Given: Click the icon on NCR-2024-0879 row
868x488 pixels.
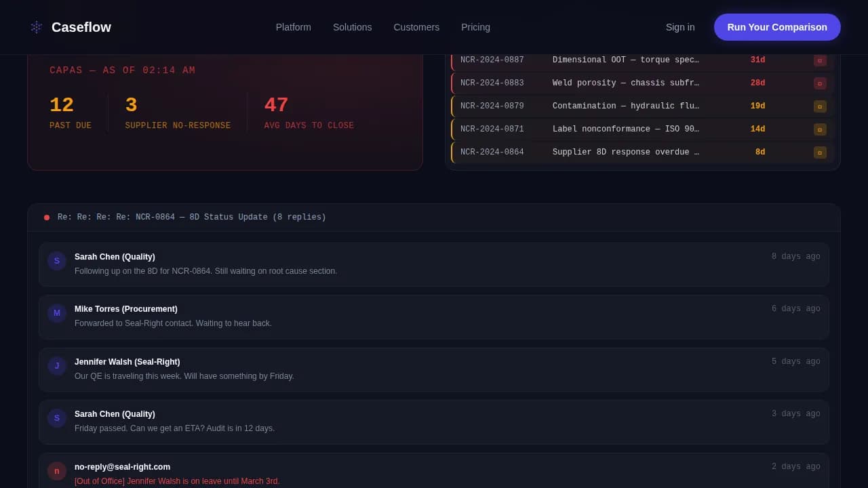Looking at the screenshot, I should pos(820,106).
